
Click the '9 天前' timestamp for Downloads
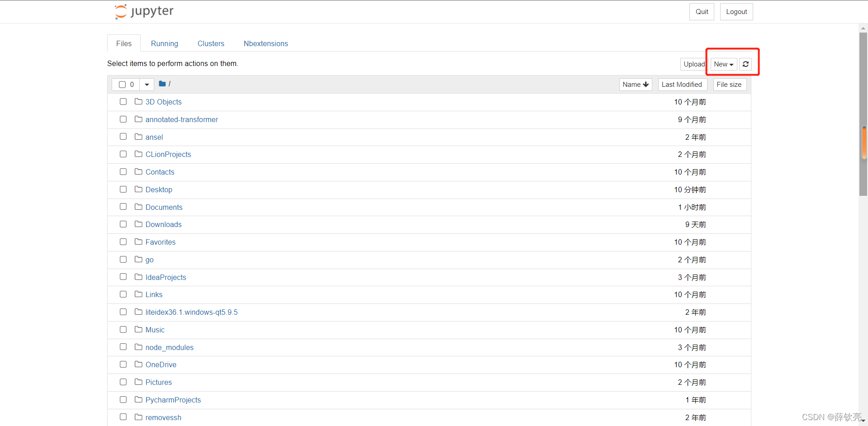[695, 224]
